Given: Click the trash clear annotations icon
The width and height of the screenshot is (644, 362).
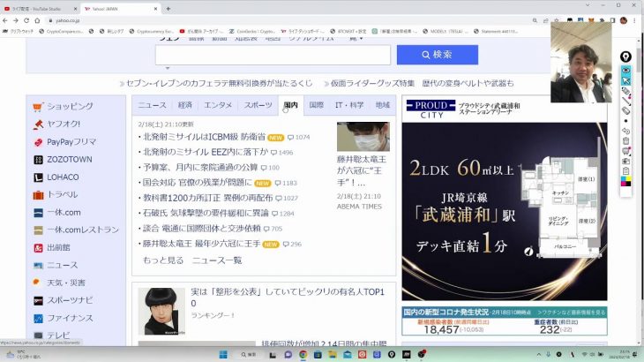Looking at the screenshot, I should (x=625, y=141).
